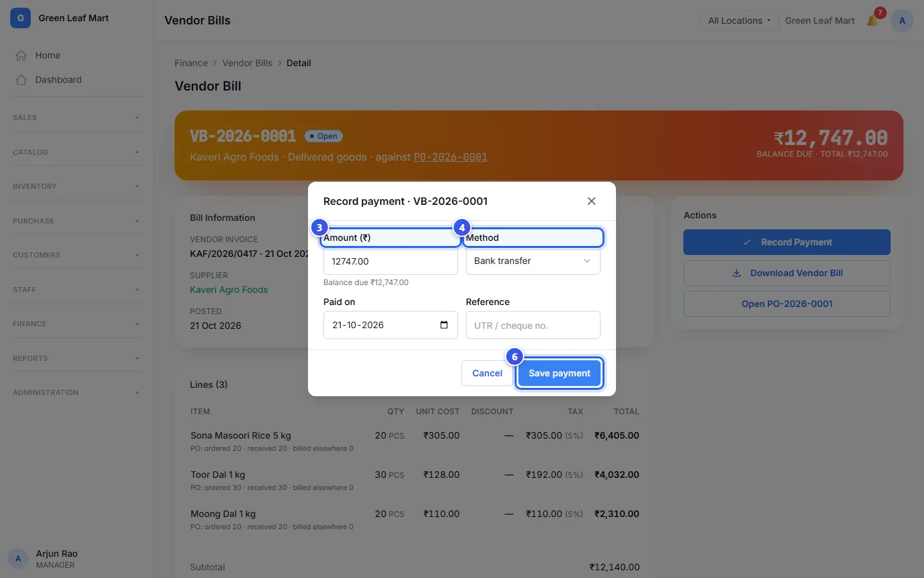924x578 pixels.
Task: Select the Moong Dal 1 kg line
Action: [x=415, y=520]
